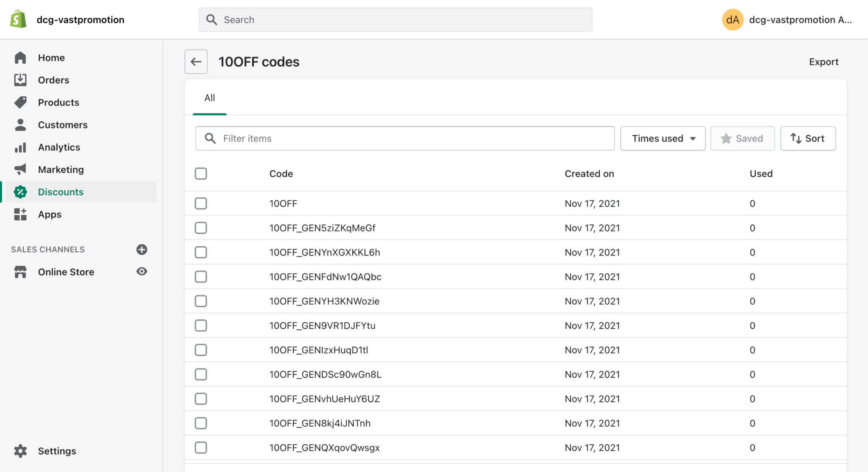Image resolution: width=868 pixels, height=472 pixels.
Task: Open the Discounts section icon
Action: pyautogui.click(x=20, y=192)
